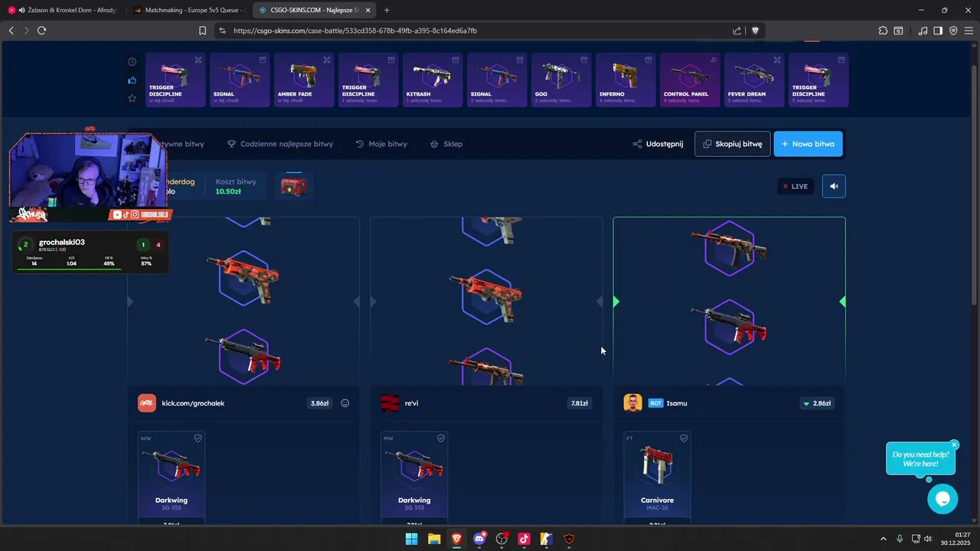Open the browser extensions puzzle icon
The image size is (980, 551).
tap(883, 31)
